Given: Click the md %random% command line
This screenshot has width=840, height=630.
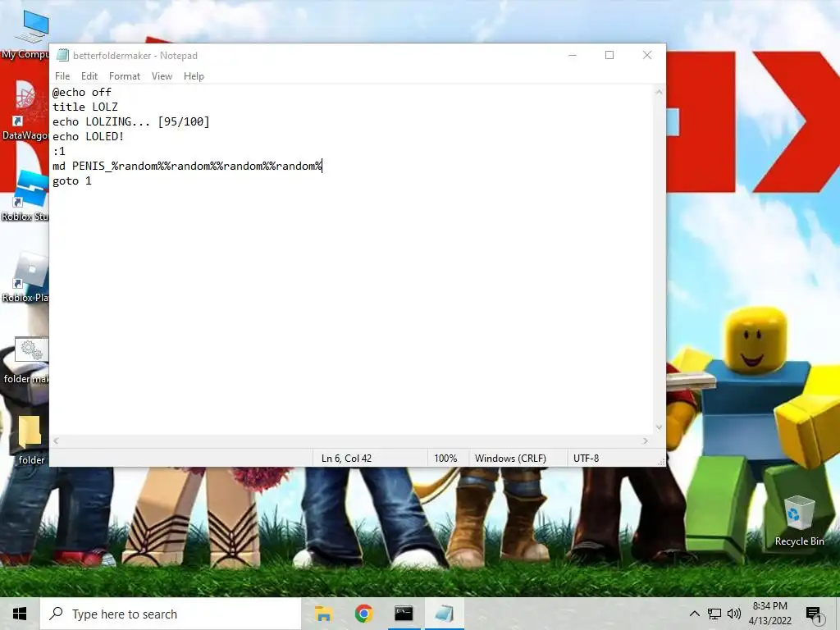Looking at the screenshot, I should pos(188,166).
